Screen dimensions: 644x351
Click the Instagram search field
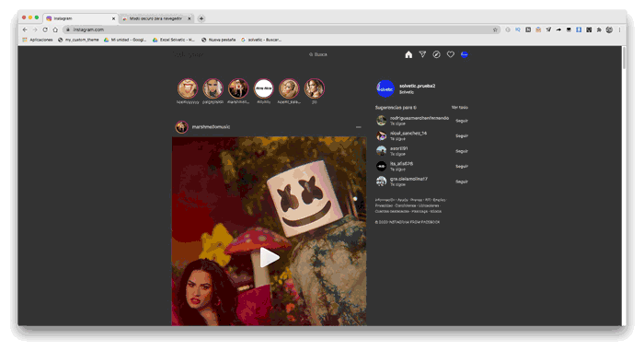coord(318,54)
